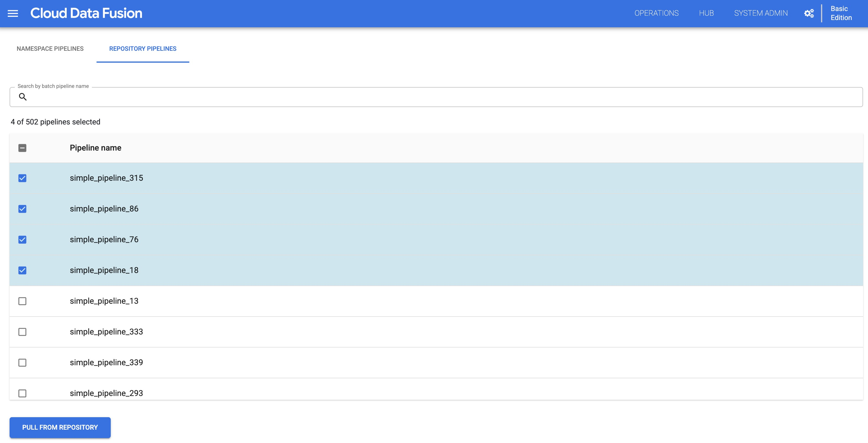Image resolution: width=868 pixels, height=443 pixels.
Task: Select simple_pipeline_333 from list
Action: 23,332
